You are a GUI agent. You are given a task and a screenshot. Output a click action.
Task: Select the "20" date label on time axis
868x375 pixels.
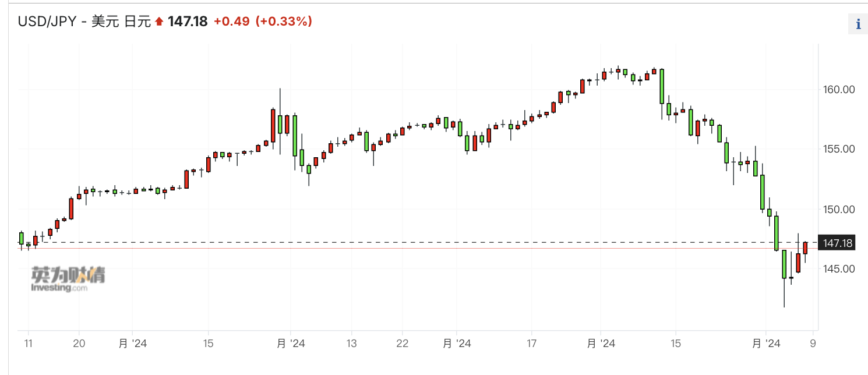[80, 344]
